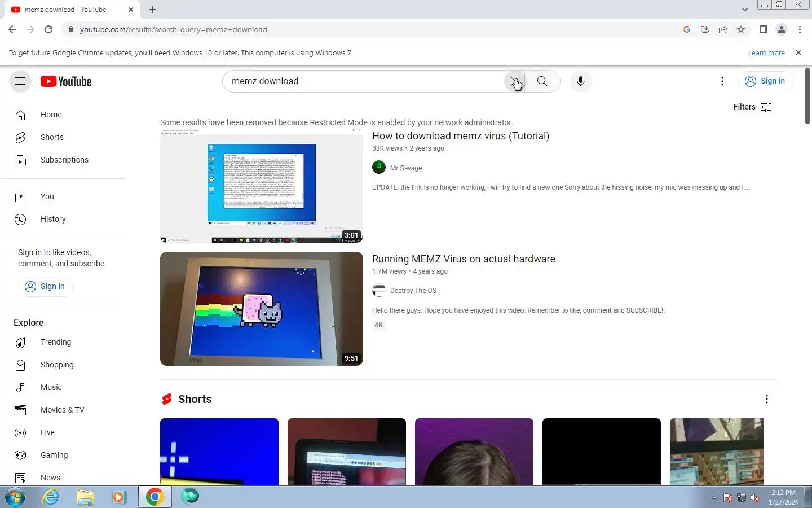Open the Mr Savage channel link
This screenshot has height=508, width=812.
[x=406, y=168]
